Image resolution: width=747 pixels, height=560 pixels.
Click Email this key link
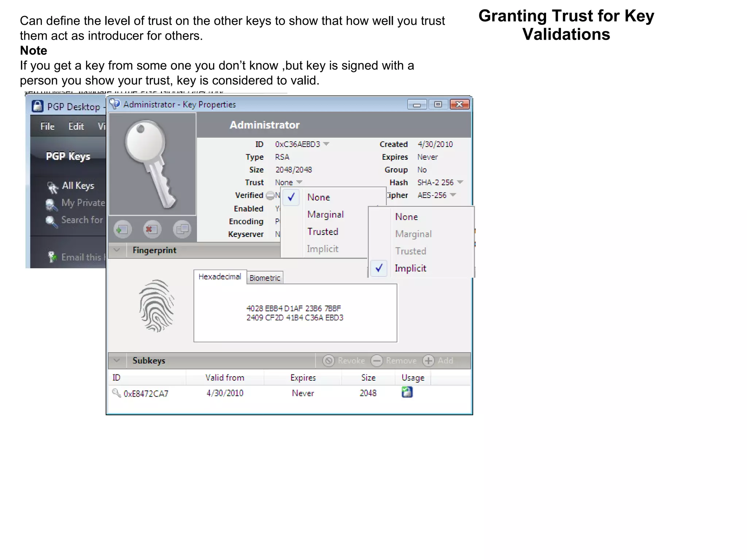[x=83, y=257]
